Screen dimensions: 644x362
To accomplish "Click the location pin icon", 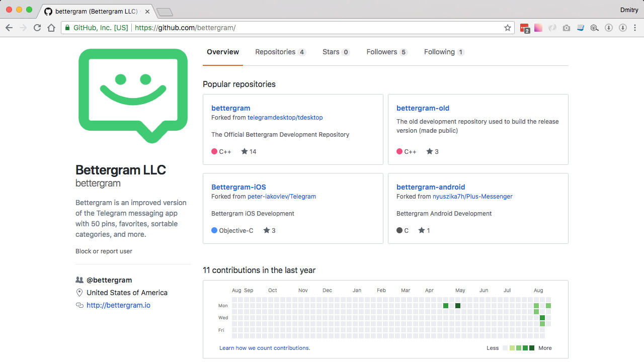I will (x=79, y=293).
